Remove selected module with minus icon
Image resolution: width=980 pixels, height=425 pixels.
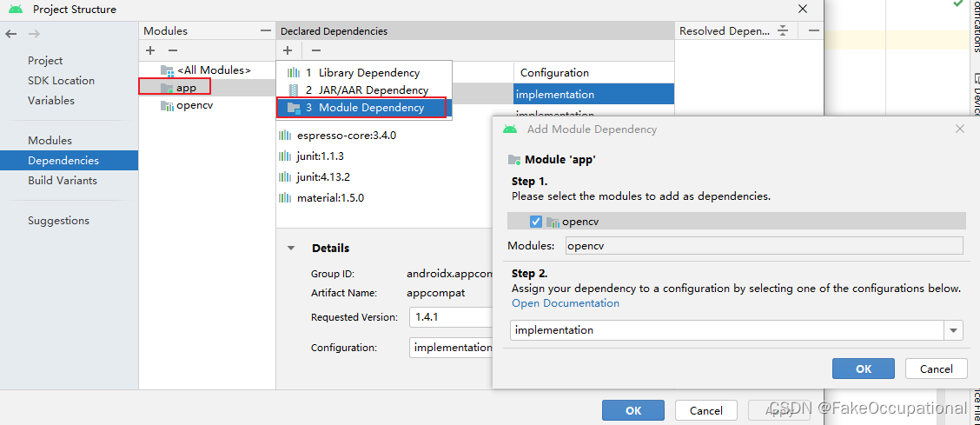click(x=173, y=50)
